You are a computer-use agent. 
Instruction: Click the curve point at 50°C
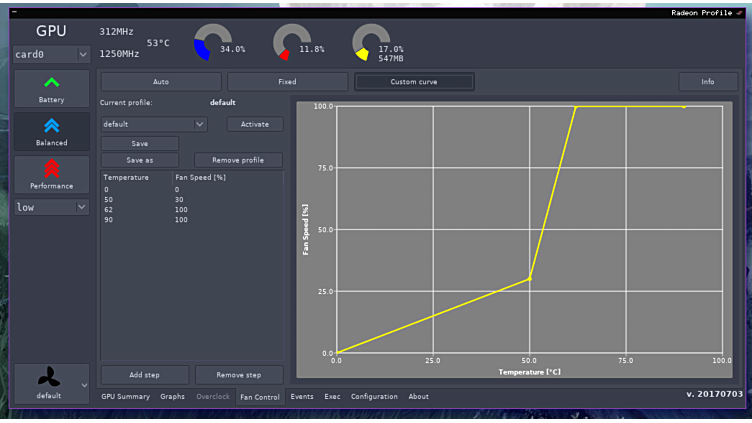click(x=529, y=279)
